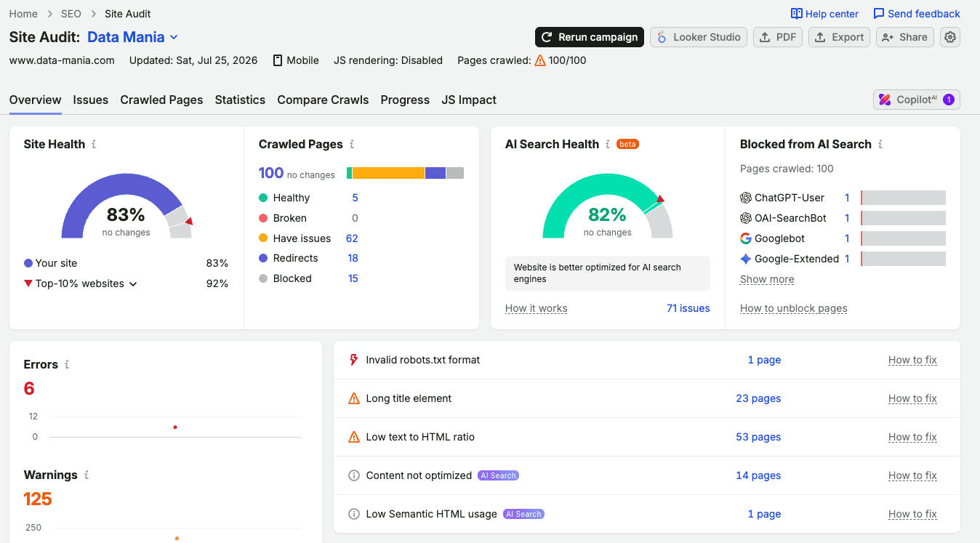Click How to fix for Invalid robots.txt format
The width and height of the screenshot is (980, 543).
(912, 360)
